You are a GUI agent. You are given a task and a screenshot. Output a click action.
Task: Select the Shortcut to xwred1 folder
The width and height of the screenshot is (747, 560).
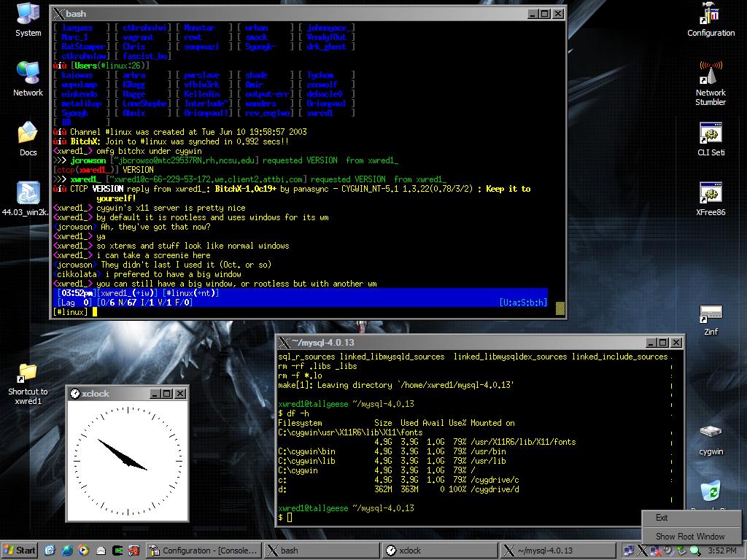(x=28, y=384)
